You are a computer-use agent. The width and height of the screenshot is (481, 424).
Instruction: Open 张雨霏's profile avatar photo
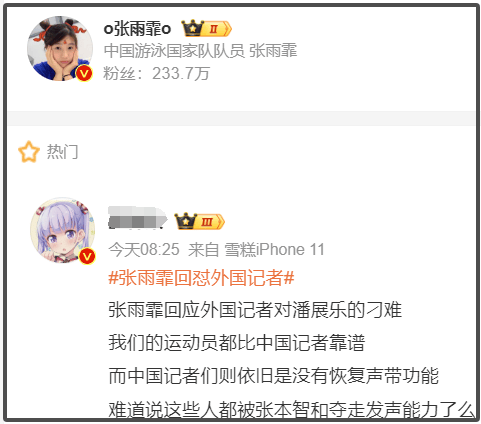point(60,49)
